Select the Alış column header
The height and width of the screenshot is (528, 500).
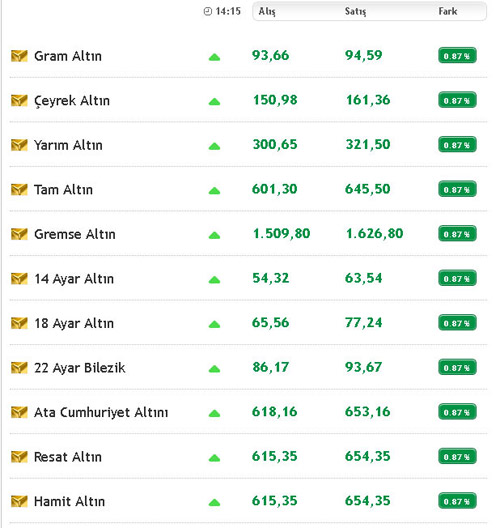267,11
